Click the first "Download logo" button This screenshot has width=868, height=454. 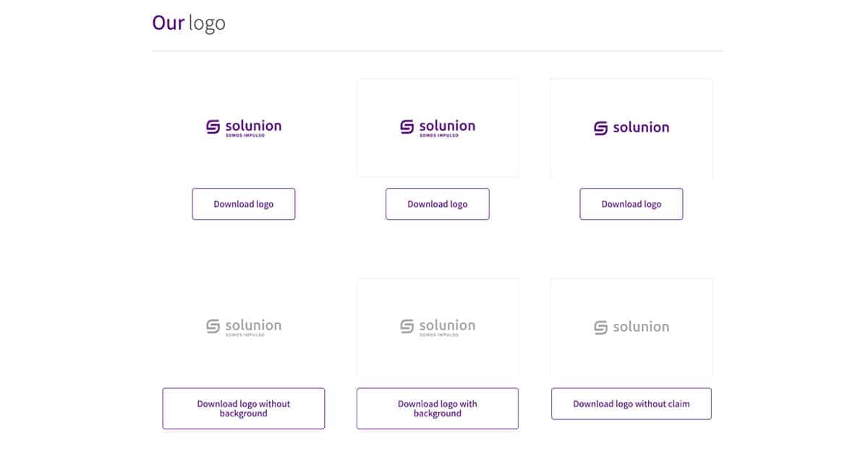tap(243, 204)
